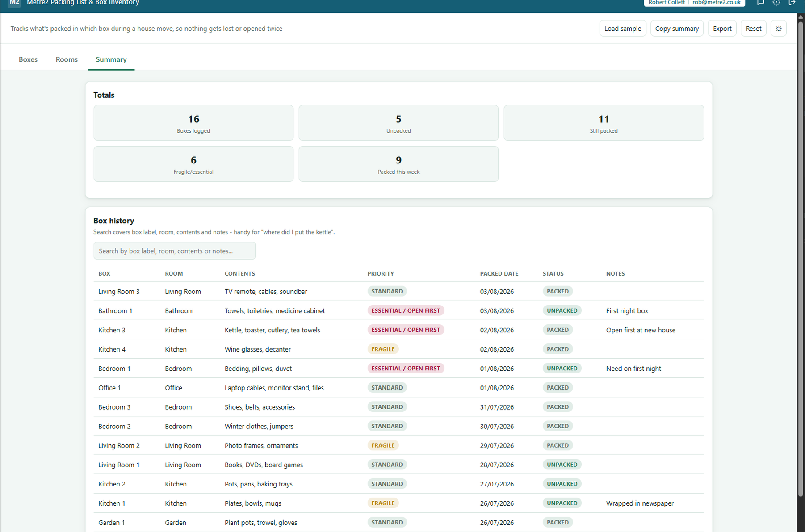
Task: Click the Office 1 box label
Action: [x=109, y=388]
